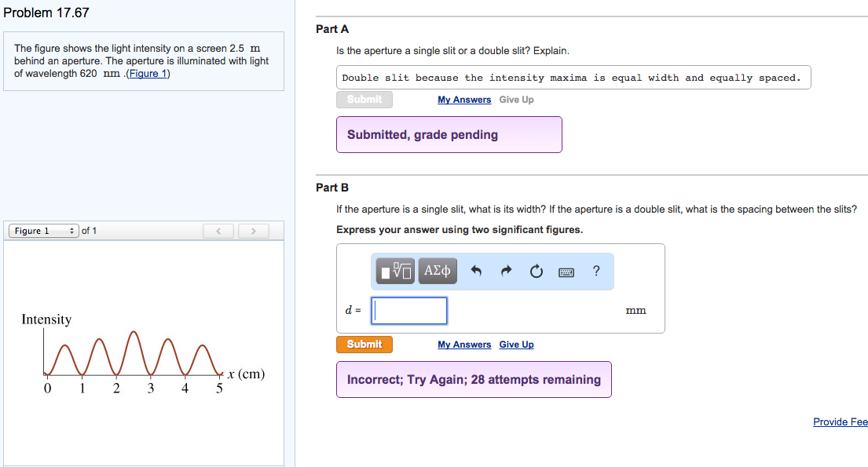Open the ΑΣΦ Greek symbols palette
The image size is (868, 467).
(437, 271)
